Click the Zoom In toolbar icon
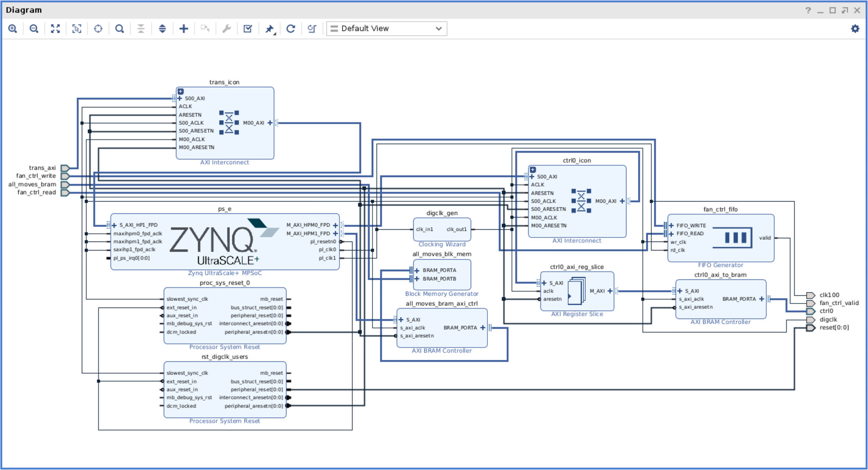 coord(13,29)
